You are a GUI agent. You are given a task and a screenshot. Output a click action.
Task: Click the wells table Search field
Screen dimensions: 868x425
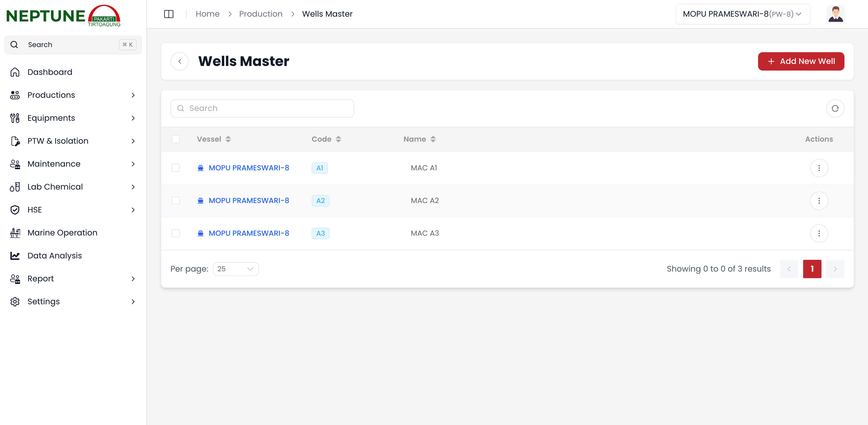[x=262, y=108]
